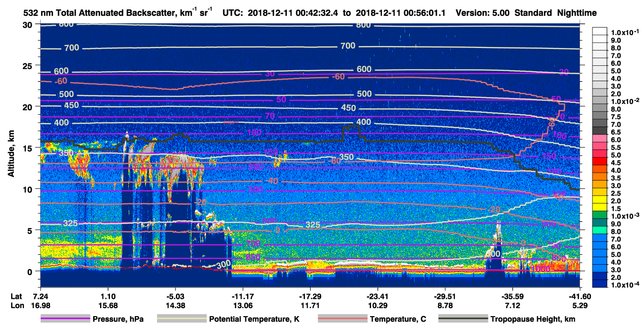Click longitude value '7.12'
The width and height of the screenshot is (644, 330).
512,306
